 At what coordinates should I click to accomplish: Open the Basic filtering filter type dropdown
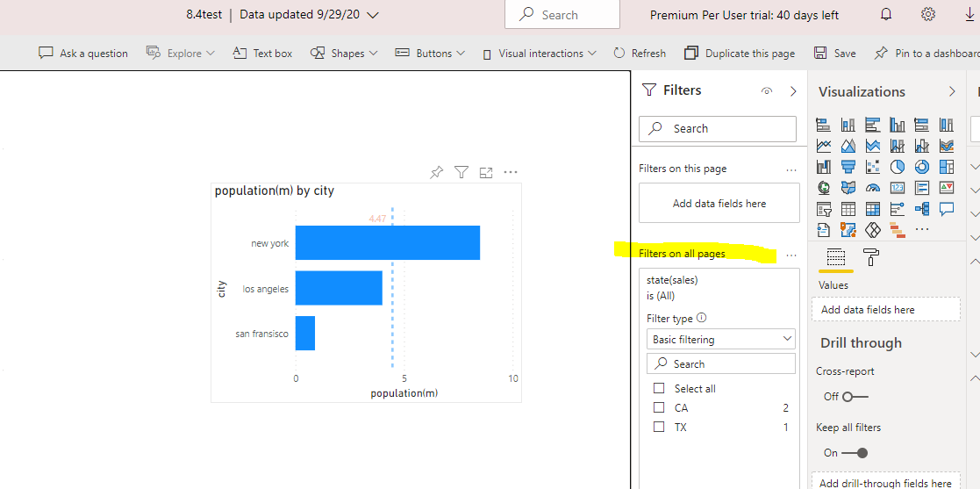(x=721, y=340)
